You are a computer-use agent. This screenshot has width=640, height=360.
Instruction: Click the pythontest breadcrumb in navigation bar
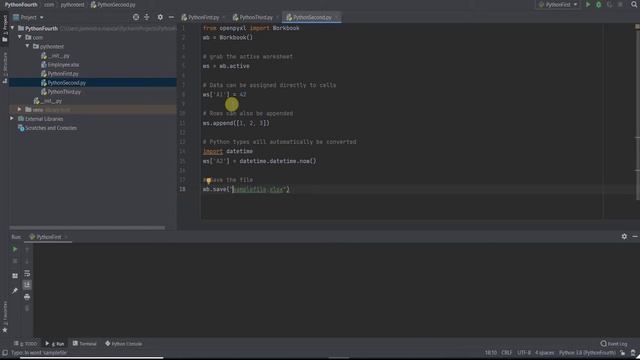72,4
